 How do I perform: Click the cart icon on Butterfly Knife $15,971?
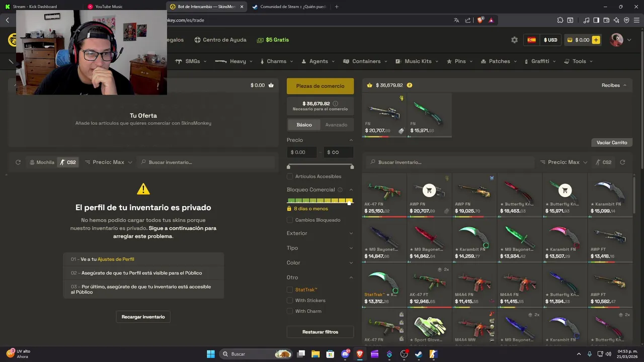pyautogui.click(x=565, y=190)
